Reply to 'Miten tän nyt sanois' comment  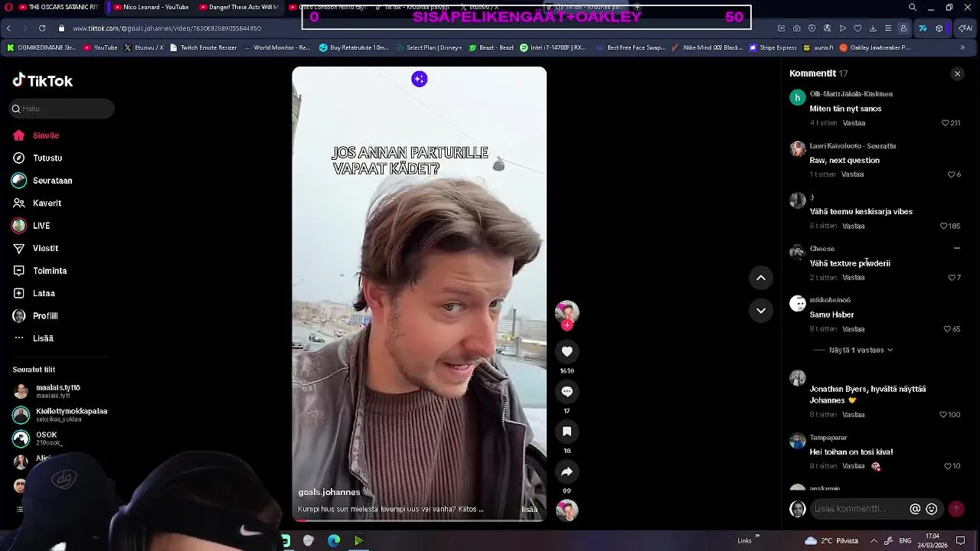click(854, 123)
